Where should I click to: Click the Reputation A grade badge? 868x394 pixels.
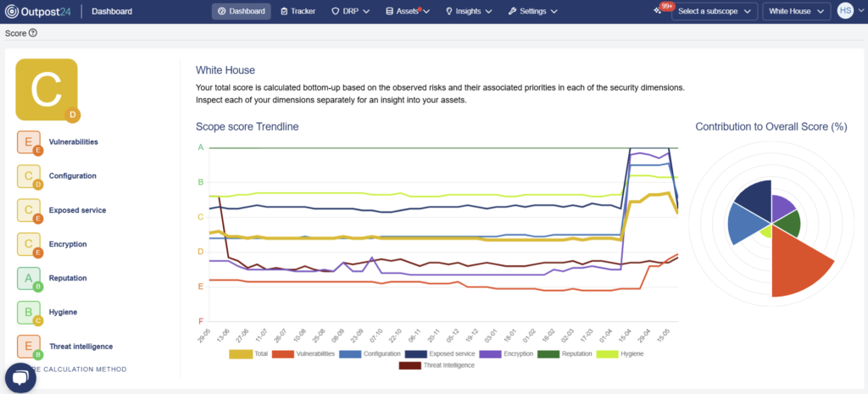(x=29, y=279)
